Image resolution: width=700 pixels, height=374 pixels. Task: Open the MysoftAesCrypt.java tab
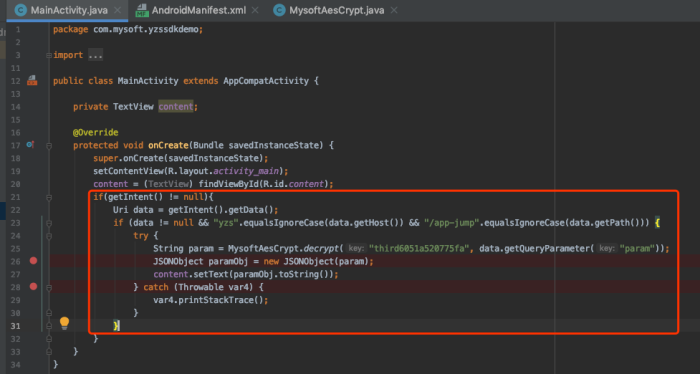point(337,10)
